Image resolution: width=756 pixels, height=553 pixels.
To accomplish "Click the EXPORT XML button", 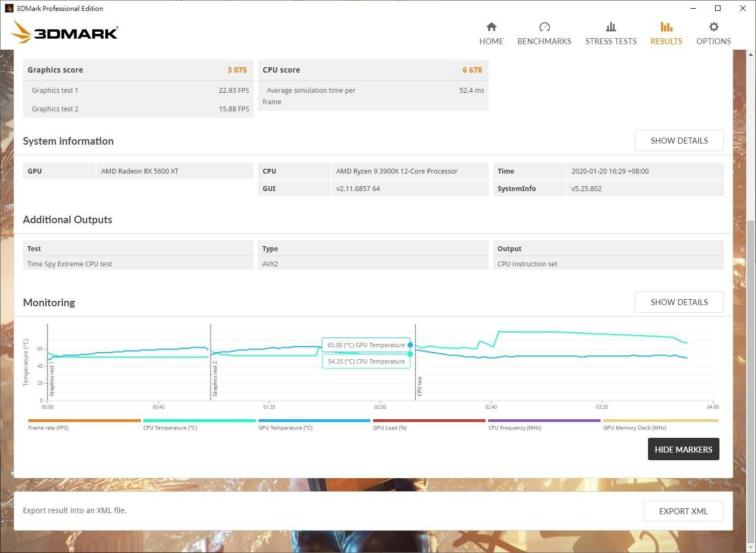I will [x=683, y=511].
